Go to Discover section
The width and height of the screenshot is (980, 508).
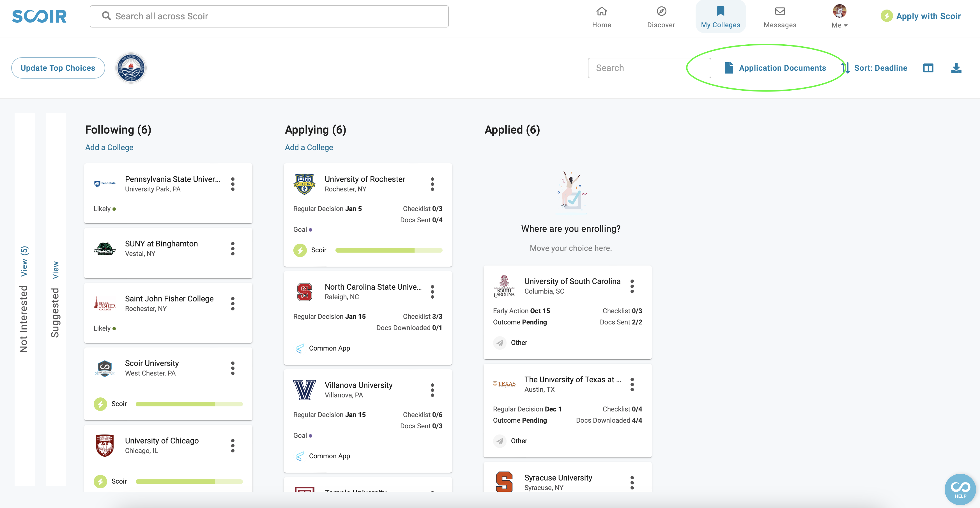(661, 18)
